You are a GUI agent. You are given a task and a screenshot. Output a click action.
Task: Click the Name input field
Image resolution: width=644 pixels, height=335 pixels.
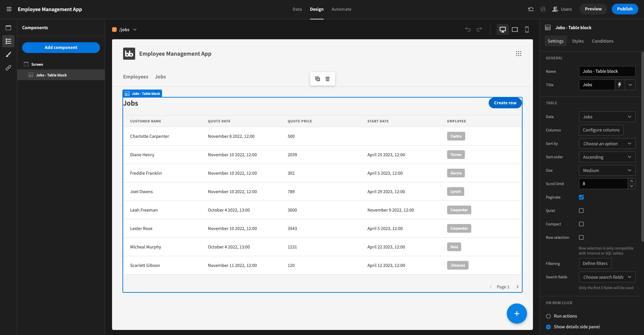607,71
